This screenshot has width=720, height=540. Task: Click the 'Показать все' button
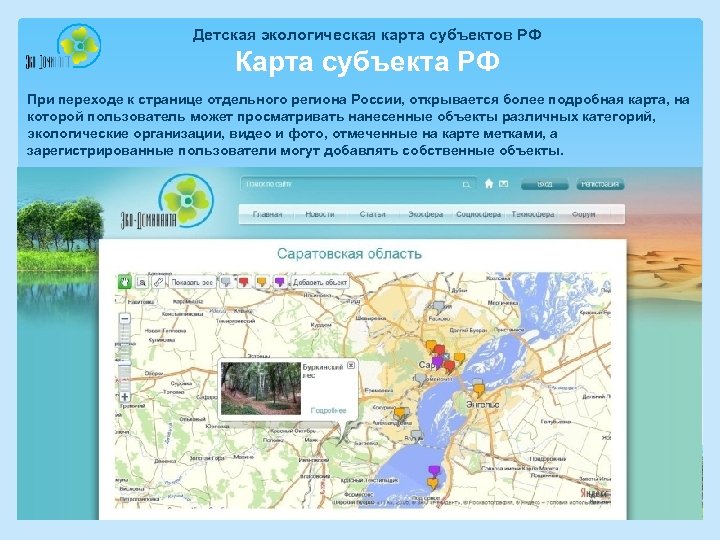192,282
